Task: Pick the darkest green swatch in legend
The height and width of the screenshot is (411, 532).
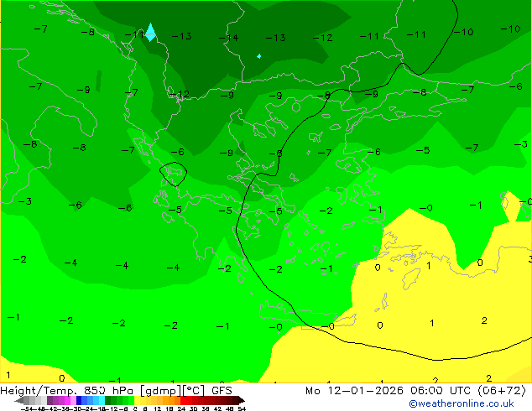Action: point(108,400)
